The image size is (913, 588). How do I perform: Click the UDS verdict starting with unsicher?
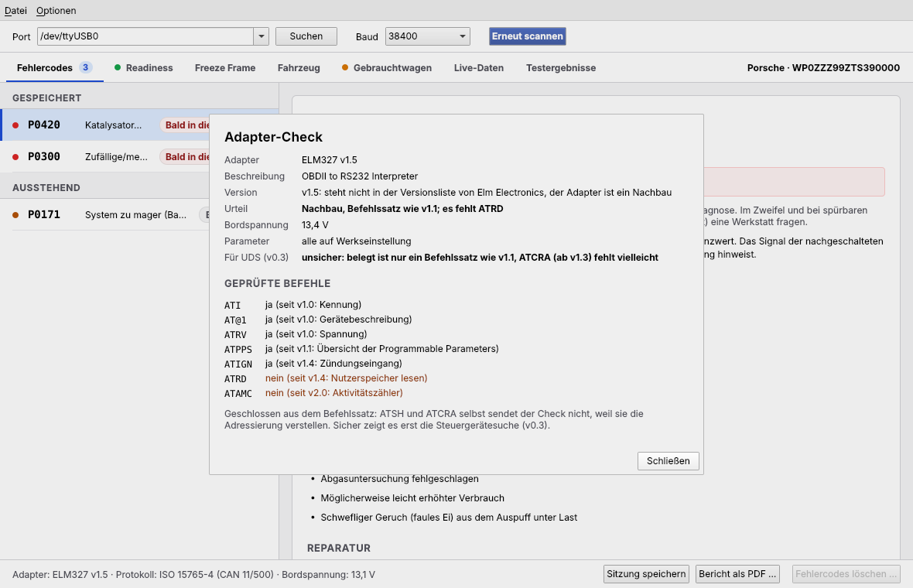480,258
